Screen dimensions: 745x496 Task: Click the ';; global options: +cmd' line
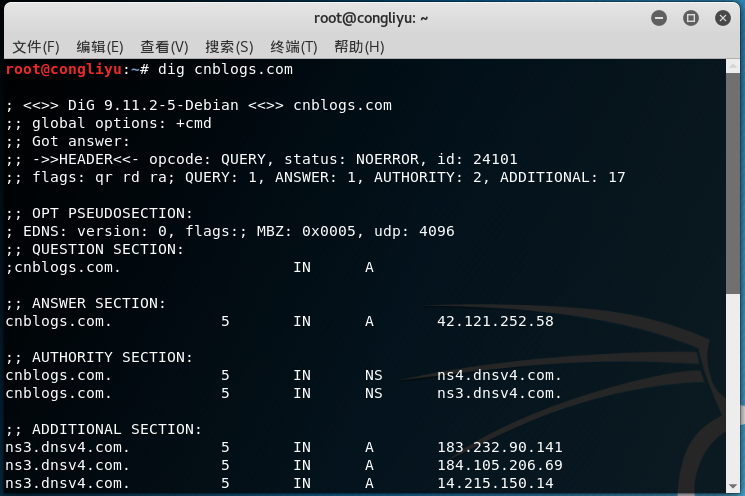click(108, 124)
